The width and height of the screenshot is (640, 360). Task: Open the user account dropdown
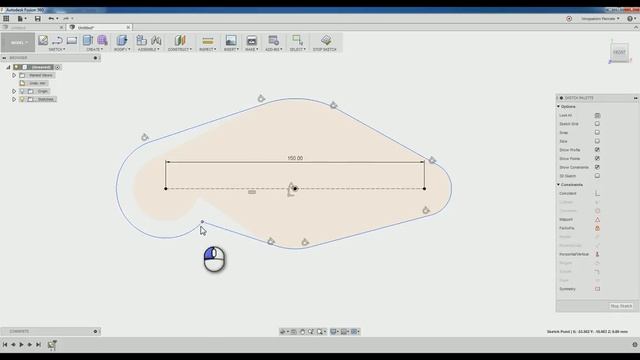(x=600, y=19)
